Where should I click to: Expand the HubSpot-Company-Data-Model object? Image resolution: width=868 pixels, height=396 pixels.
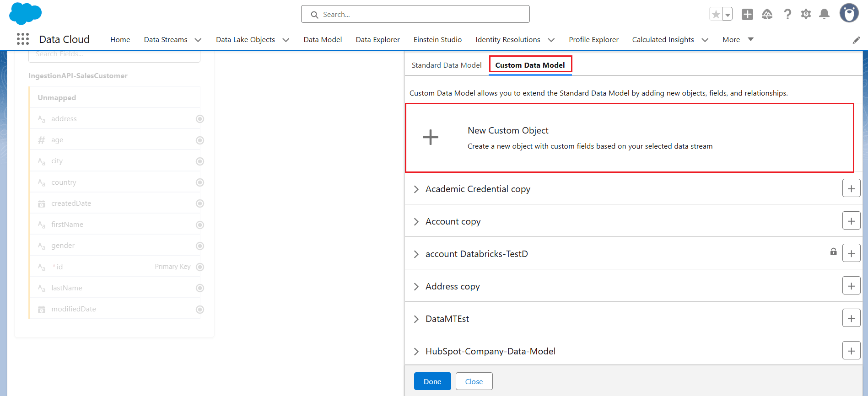coord(416,352)
